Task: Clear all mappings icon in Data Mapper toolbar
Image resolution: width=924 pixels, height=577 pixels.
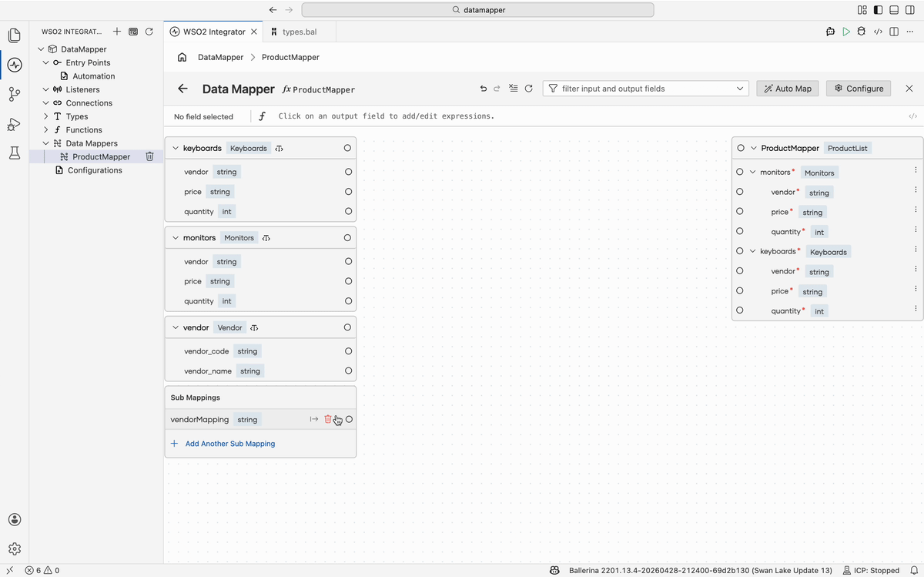Action: point(514,89)
